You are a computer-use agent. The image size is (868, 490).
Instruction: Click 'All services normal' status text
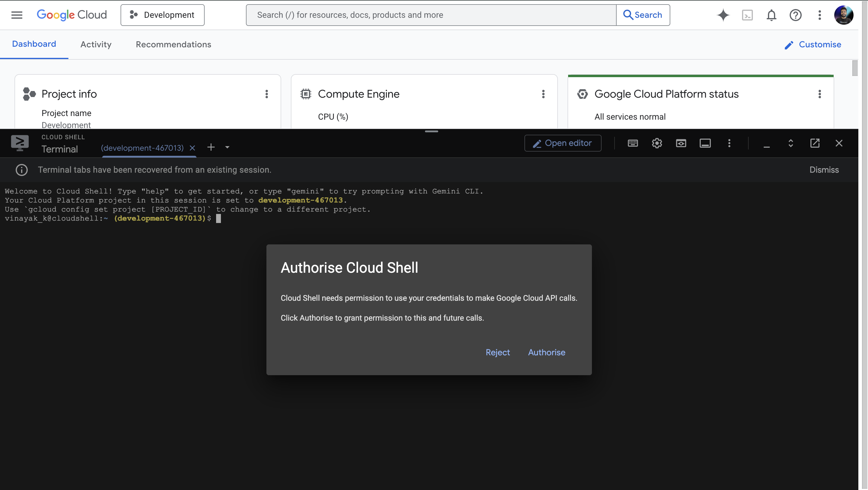click(x=630, y=117)
